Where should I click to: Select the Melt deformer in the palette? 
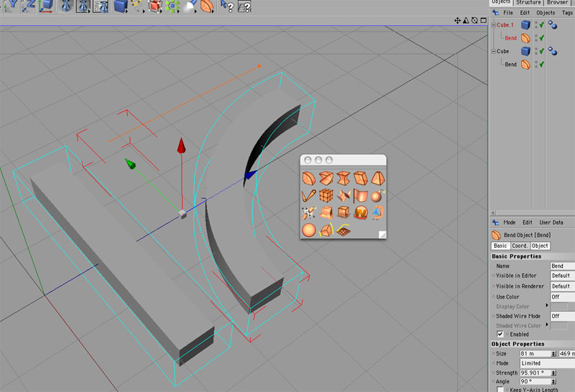tap(326, 213)
